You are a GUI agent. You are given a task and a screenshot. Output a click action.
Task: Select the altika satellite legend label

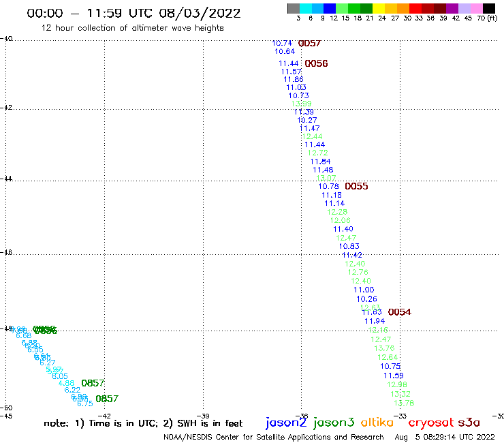pos(377,423)
